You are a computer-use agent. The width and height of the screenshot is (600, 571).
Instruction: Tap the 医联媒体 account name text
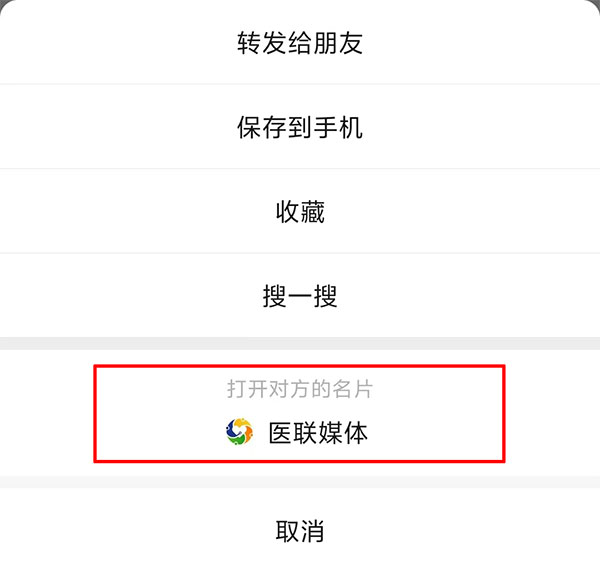click(318, 433)
